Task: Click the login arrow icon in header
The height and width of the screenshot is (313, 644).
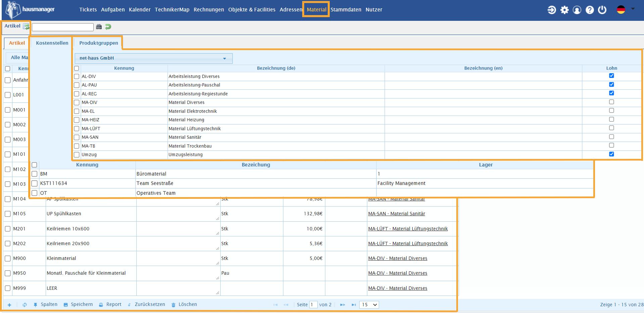Action: tap(552, 10)
